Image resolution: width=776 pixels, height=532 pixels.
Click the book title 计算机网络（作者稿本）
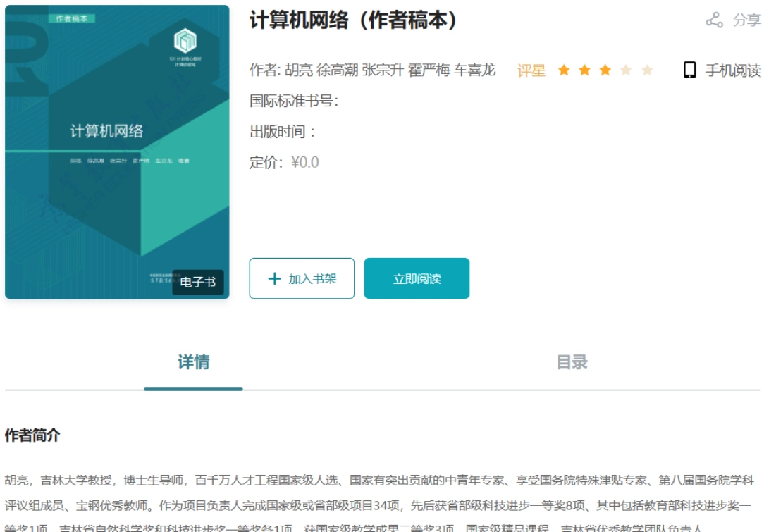pos(354,20)
